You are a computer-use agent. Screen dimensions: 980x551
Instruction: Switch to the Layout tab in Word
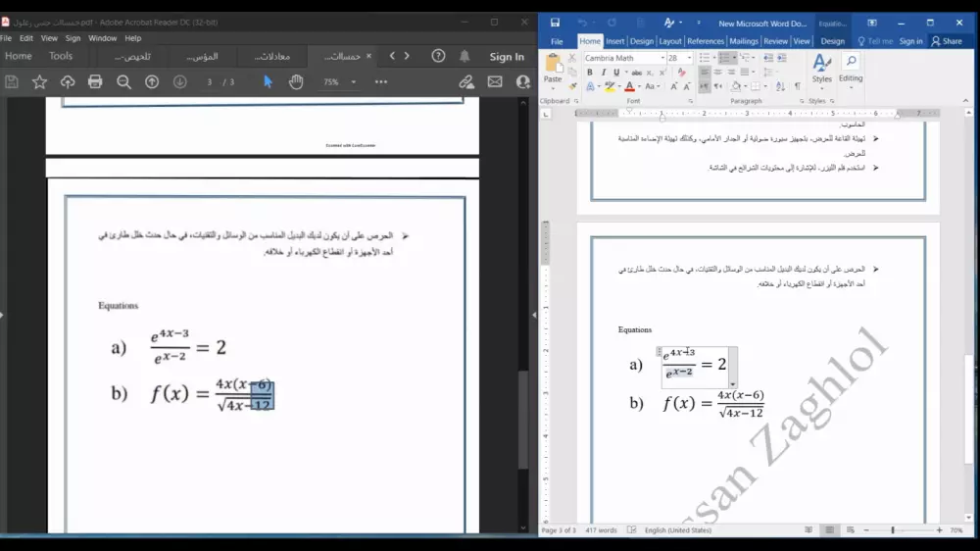tap(670, 41)
